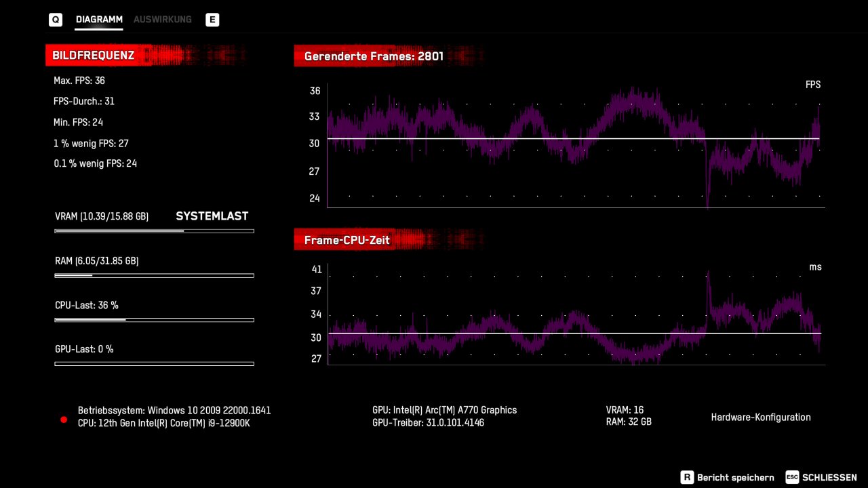The image size is (868, 488).
Task: Click the 'Hardware-Konfiguration' label
Action: tap(761, 418)
